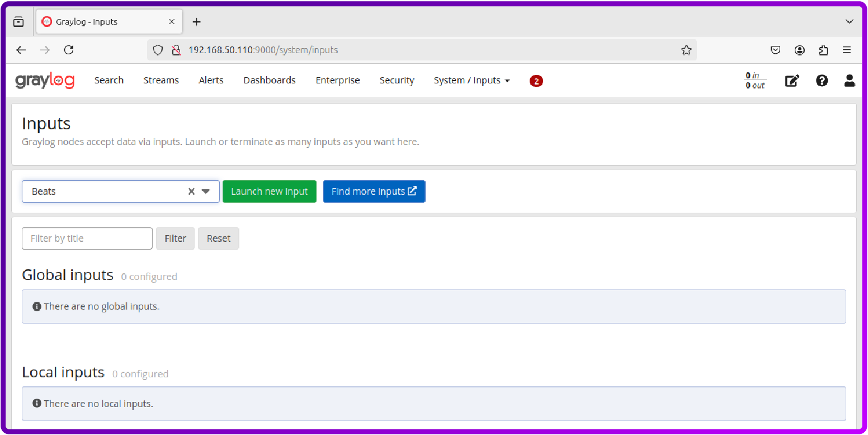
Task: Open Graylog help via question mark icon
Action: [822, 81]
